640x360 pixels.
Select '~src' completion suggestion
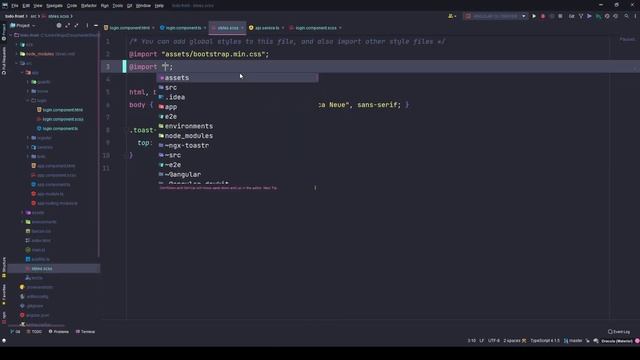tap(238, 155)
